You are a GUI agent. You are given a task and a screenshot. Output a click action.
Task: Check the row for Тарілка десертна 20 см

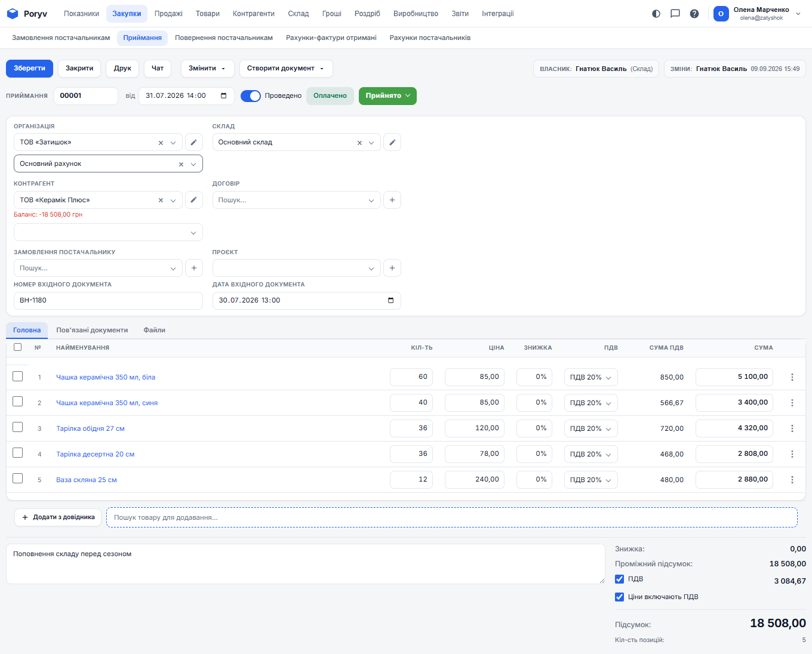(18, 453)
